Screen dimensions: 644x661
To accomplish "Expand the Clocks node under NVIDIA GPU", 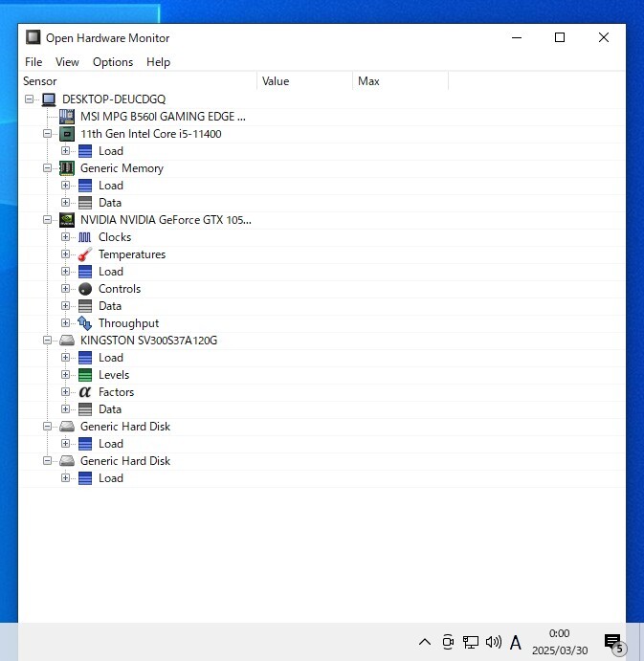I will click(x=65, y=237).
